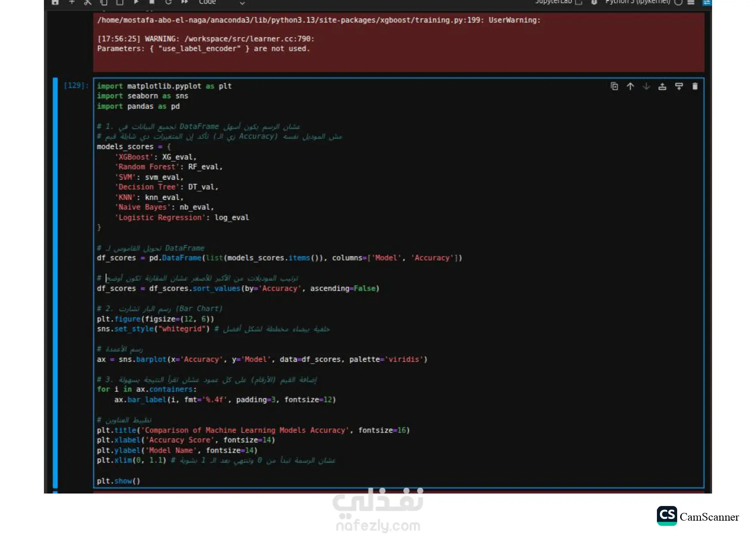Collapse cell 129 using the blue side bar
The width and height of the screenshot is (756, 534).
[55, 283]
